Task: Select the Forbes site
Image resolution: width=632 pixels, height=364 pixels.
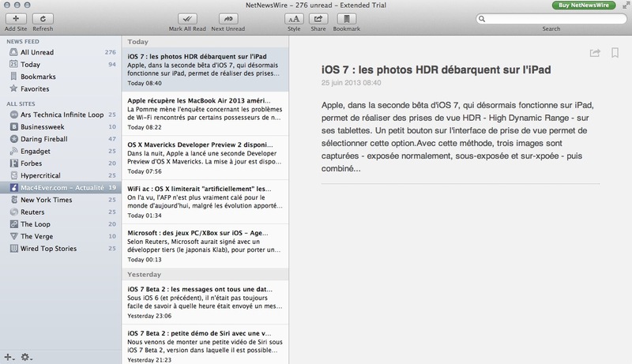Action: click(x=61, y=163)
